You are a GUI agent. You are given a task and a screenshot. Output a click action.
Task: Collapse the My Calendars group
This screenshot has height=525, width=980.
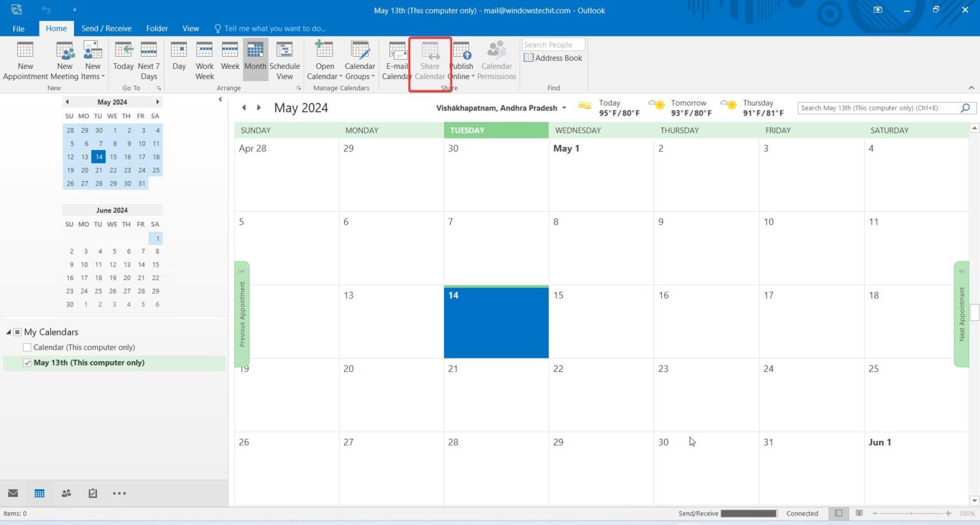(x=8, y=332)
